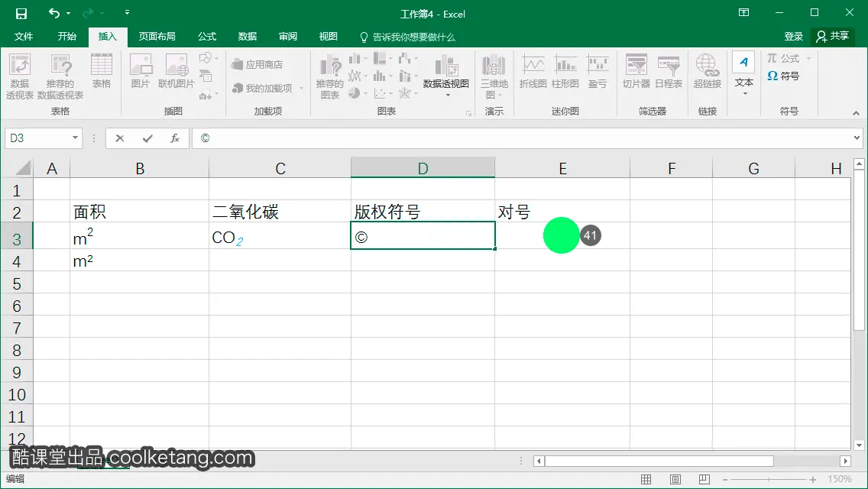
Task: Click the Undo arrow icon
Action: click(x=53, y=13)
